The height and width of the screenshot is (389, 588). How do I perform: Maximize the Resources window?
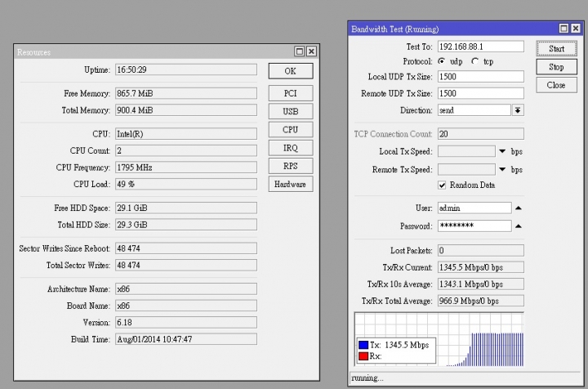[x=299, y=51]
